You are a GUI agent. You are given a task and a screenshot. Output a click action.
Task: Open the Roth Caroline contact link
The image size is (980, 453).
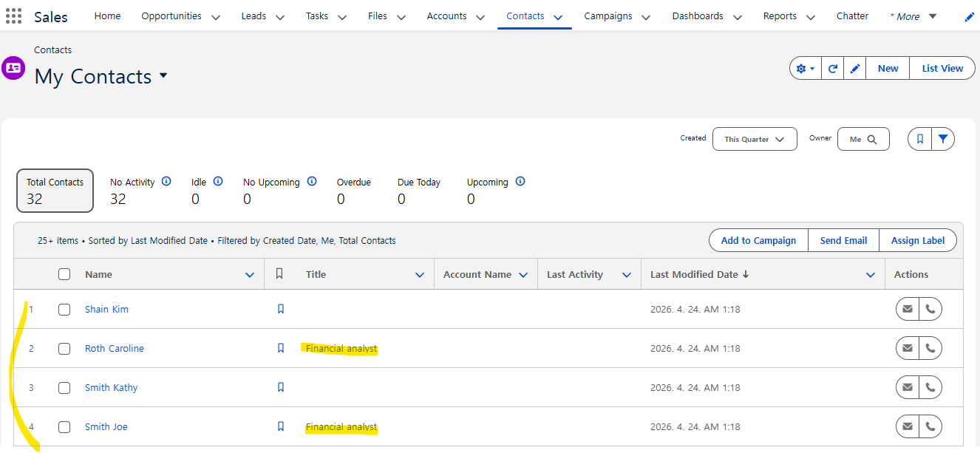point(115,349)
